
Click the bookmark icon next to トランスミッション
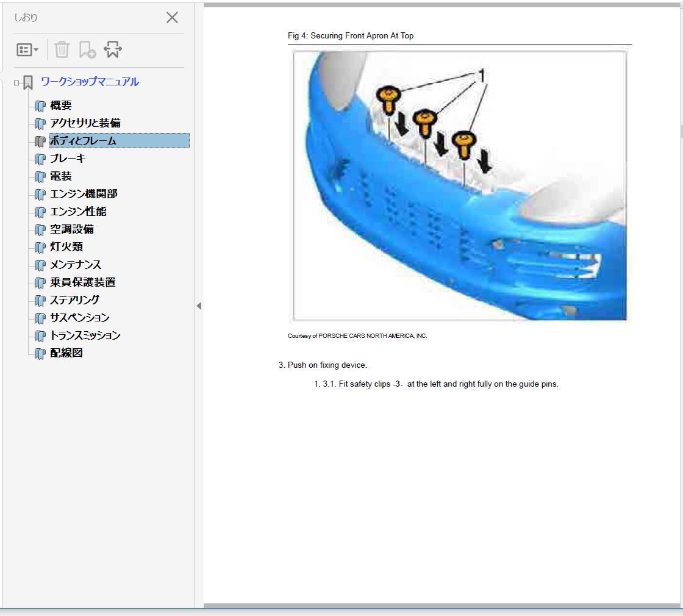[40, 336]
